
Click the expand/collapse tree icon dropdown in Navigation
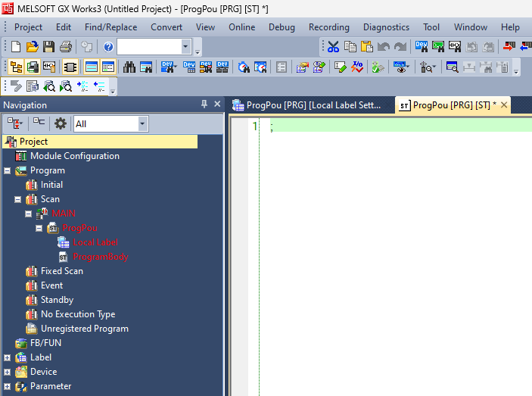15,123
